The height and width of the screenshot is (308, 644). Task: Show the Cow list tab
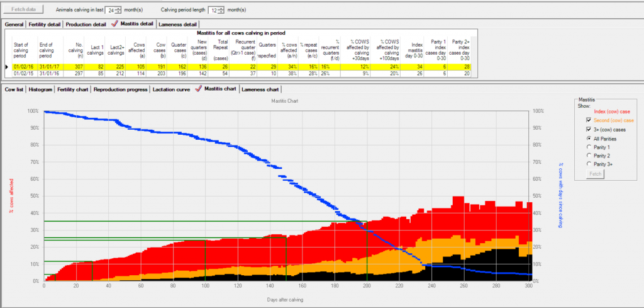point(14,89)
